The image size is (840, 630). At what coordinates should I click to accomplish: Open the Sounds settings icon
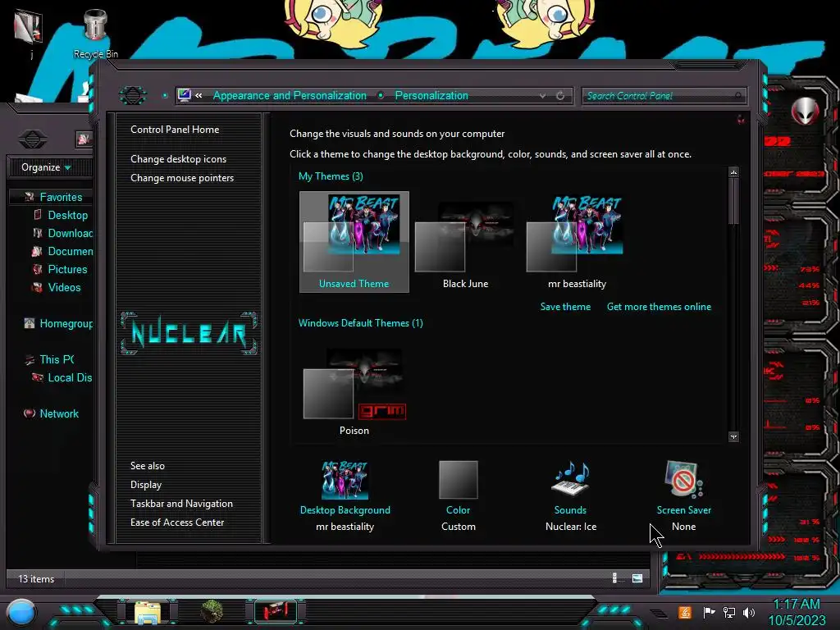click(x=571, y=478)
